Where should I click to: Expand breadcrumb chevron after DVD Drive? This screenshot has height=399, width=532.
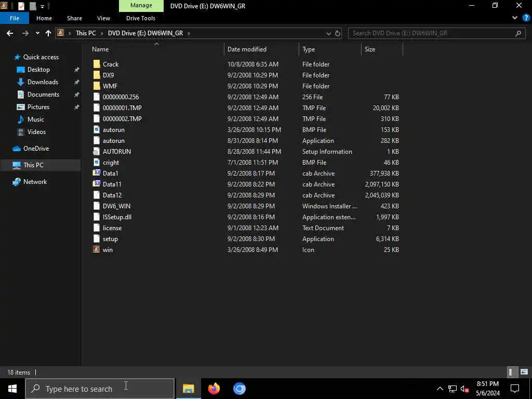(x=189, y=33)
